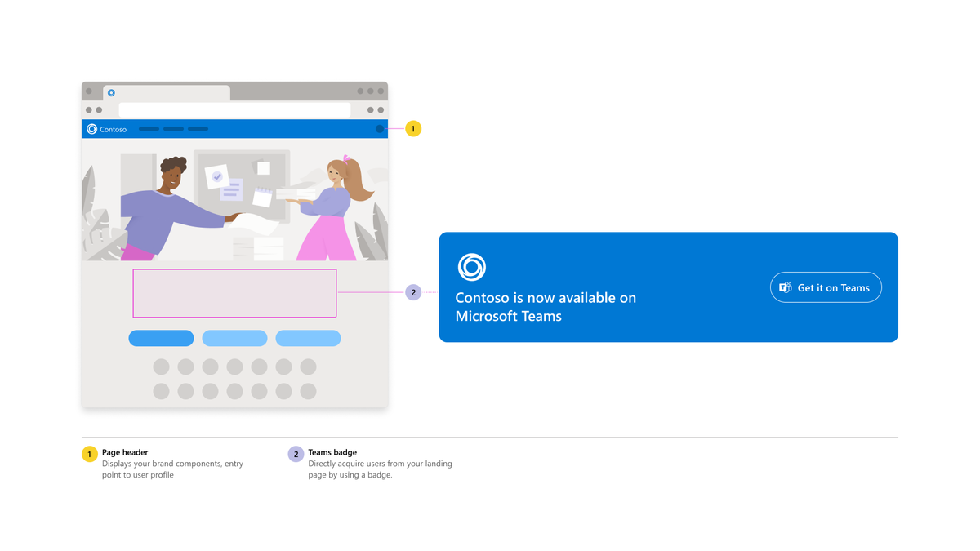Click the first nav item after the Contoso name
Screen dimensions: 980x551
point(149,129)
